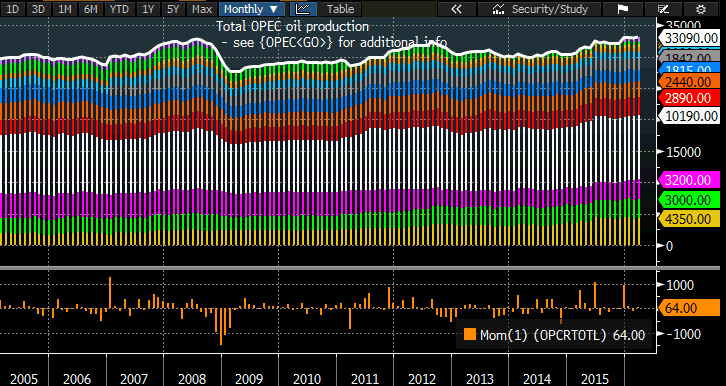Image resolution: width=726 pixels, height=386 pixels.
Task: Open chart settings gear icon
Action: 701,8
